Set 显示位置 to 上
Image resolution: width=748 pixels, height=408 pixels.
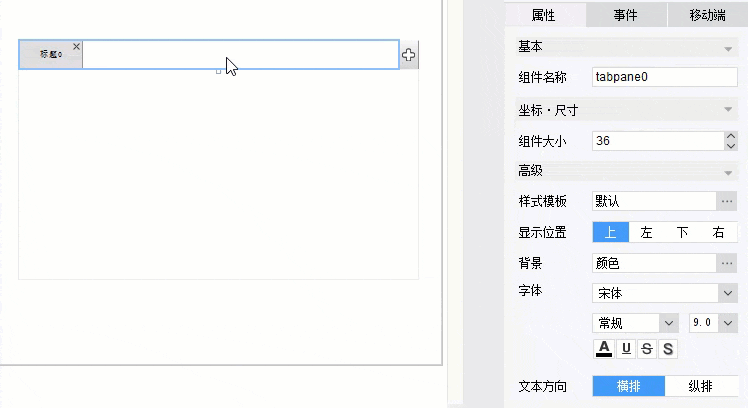pos(611,232)
